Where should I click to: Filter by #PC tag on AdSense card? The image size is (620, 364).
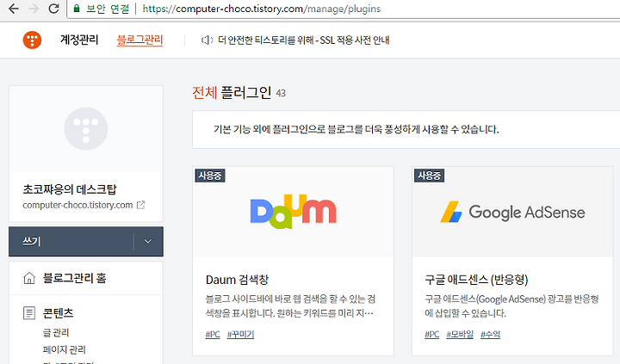(431, 335)
